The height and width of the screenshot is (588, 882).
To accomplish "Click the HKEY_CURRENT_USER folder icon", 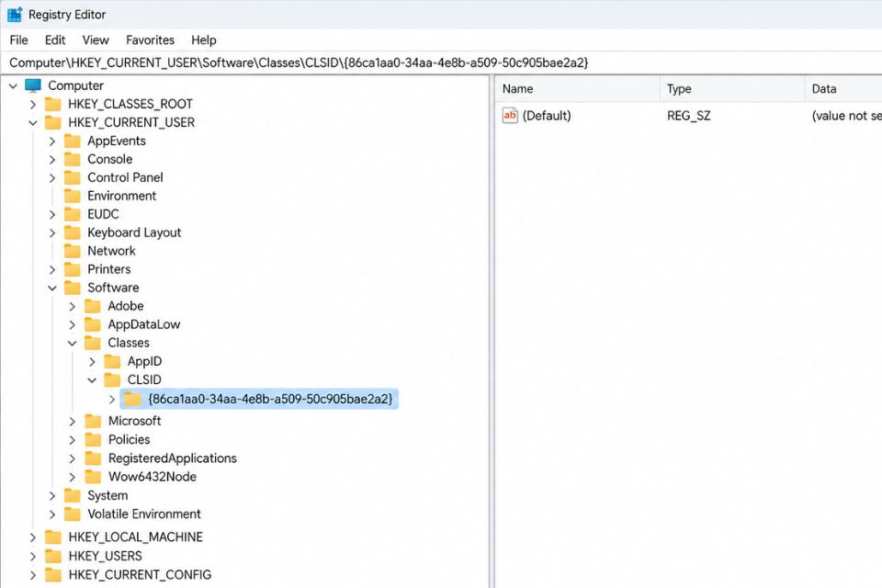I will (53, 123).
